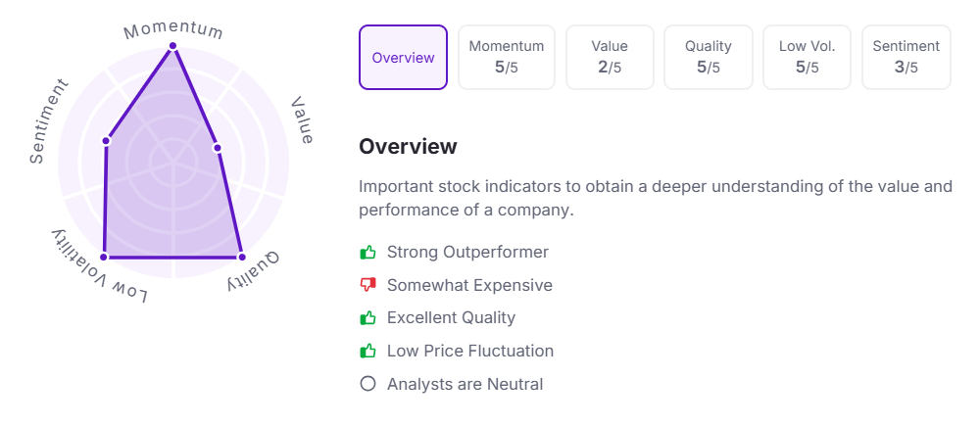Click the Quality vertex dot on radar chart
Viewport: 980px width, 426px height.
(241, 257)
